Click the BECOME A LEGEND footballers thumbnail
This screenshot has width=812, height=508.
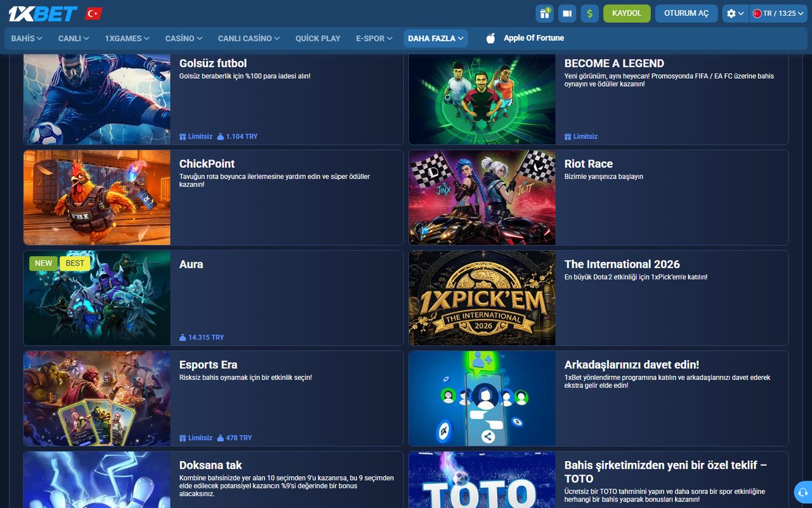482,99
